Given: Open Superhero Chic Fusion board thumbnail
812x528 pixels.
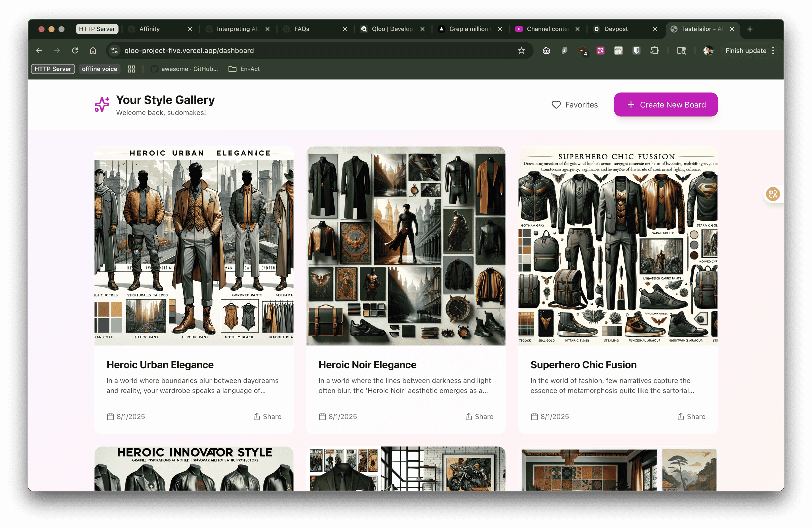Looking at the screenshot, I should (617, 246).
